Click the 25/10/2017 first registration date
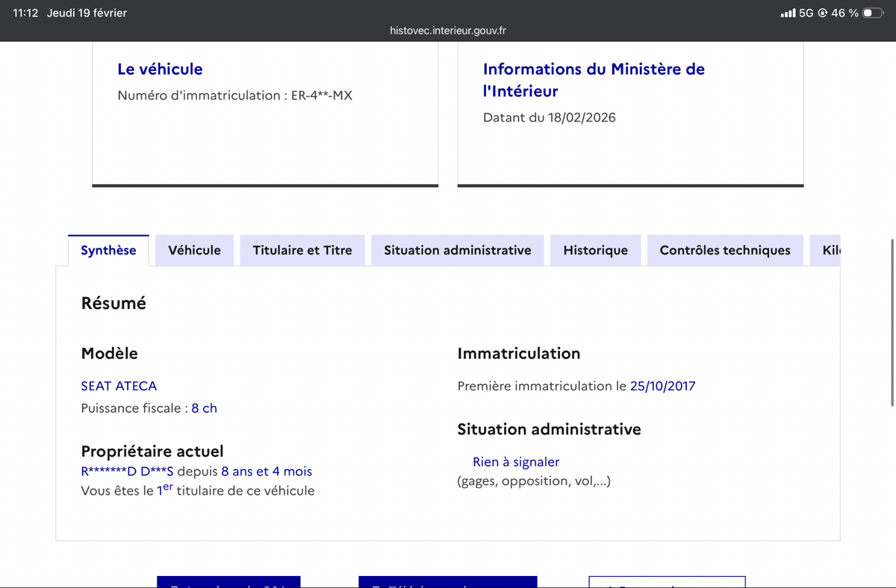Screen dimensions: 896x588 [x=662, y=386]
